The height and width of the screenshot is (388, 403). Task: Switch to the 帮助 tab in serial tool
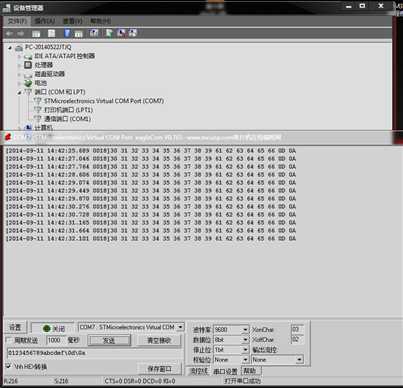[250, 371]
